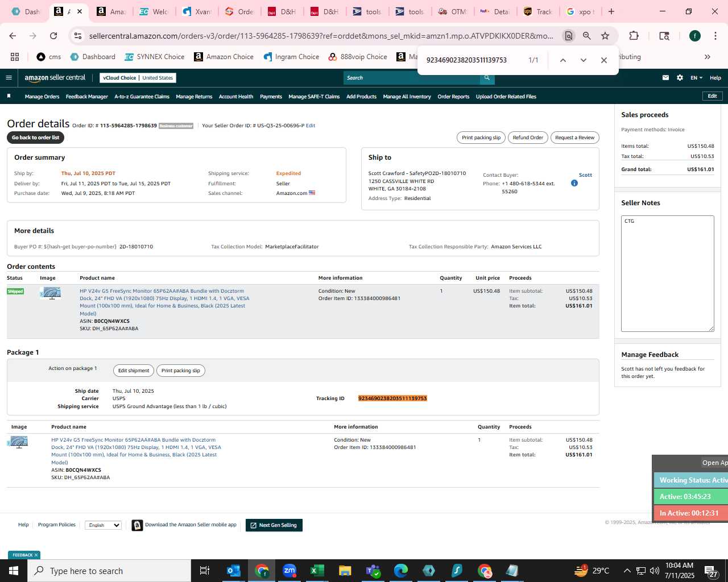Viewport: 728px width, 582px height.
Task: Switch to the Track UPS tab
Action: [537, 11]
